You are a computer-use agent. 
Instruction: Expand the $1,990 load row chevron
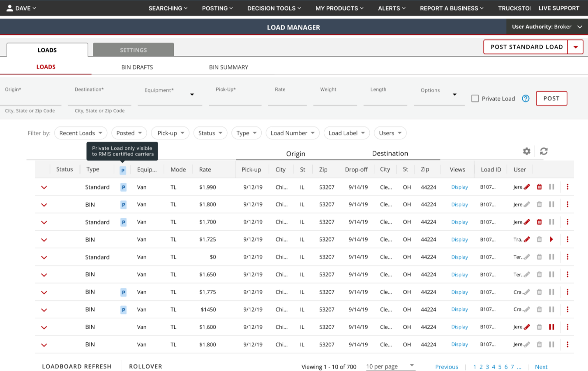coord(44,187)
